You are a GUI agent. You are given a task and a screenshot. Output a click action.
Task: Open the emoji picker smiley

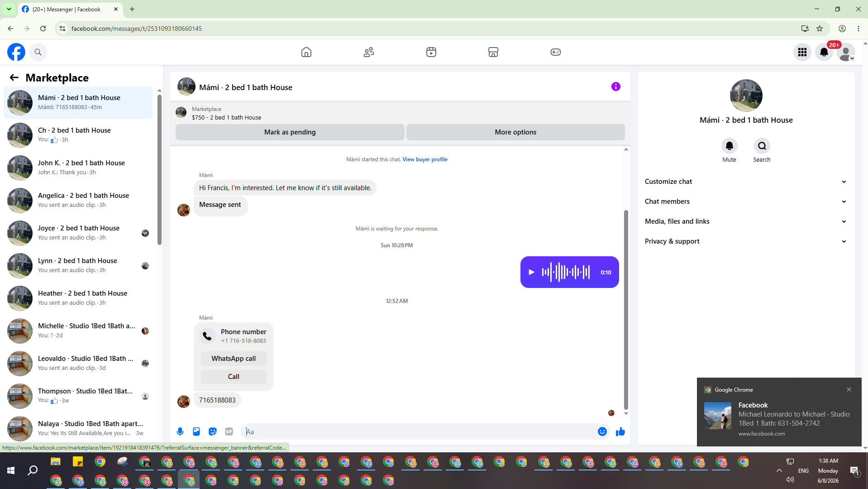tap(602, 431)
